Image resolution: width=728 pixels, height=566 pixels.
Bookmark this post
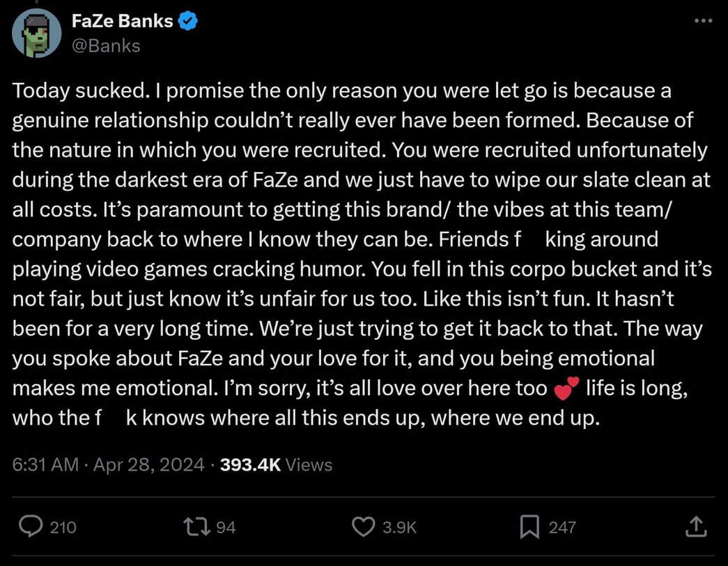(x=530, y=527)
